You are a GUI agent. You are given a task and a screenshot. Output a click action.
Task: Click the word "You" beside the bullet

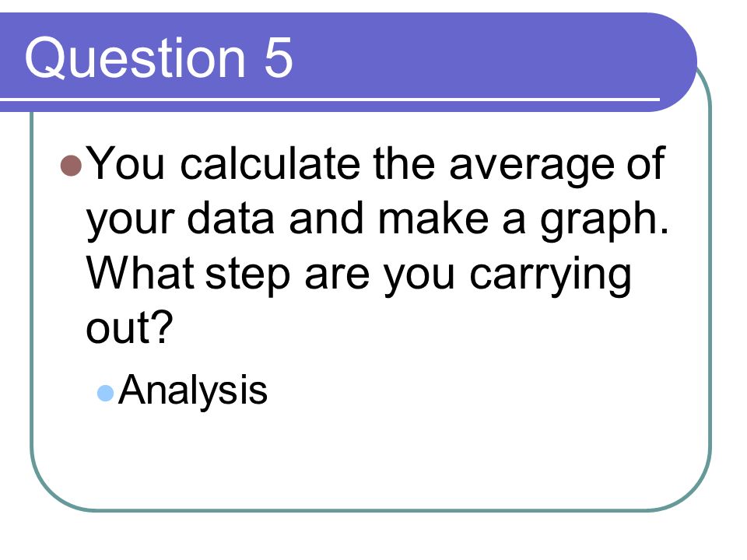[126, 163]
